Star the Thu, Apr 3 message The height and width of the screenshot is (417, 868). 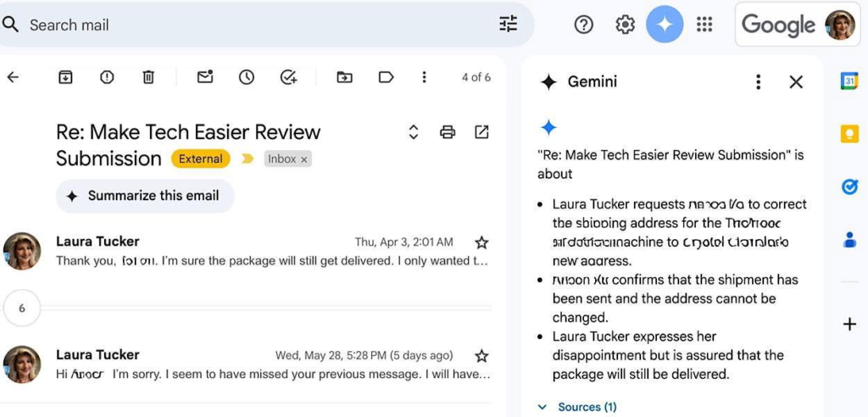click(x=481, y=242)
